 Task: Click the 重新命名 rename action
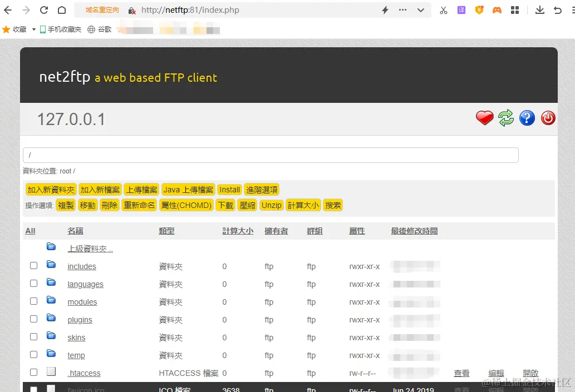tap(139, 205)
